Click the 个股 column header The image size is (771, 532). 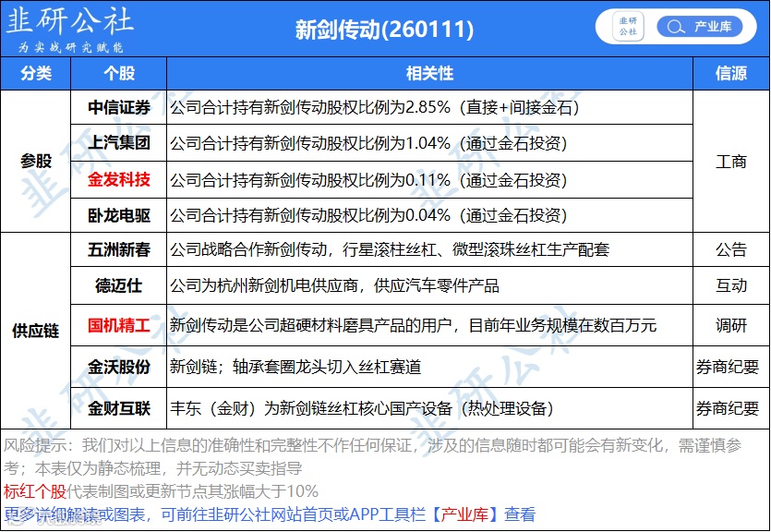tap(119, 73)
